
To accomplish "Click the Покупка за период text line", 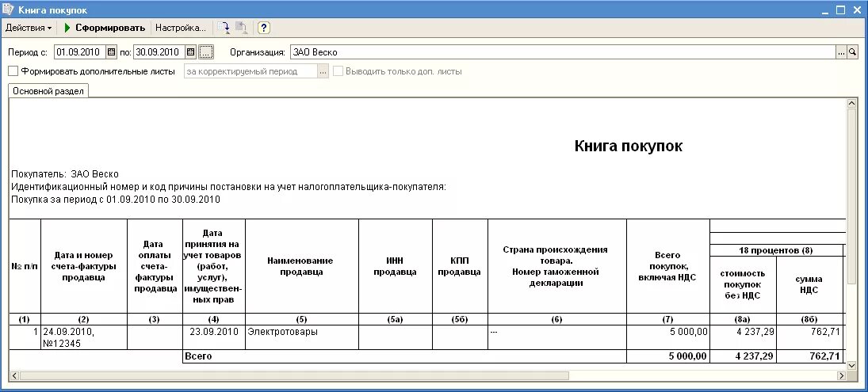I will (x=115, y=200).
